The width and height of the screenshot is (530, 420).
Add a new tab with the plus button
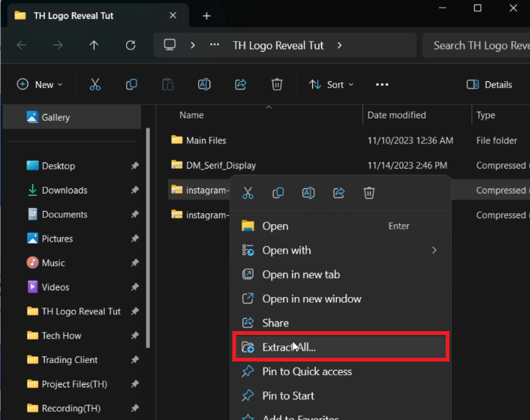tap(207, 16)
